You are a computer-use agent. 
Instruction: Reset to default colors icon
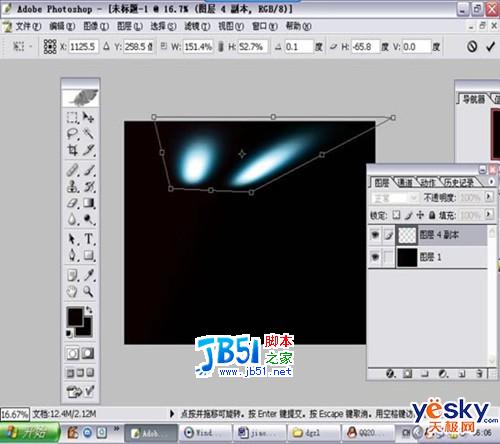(x=69, y=333)
